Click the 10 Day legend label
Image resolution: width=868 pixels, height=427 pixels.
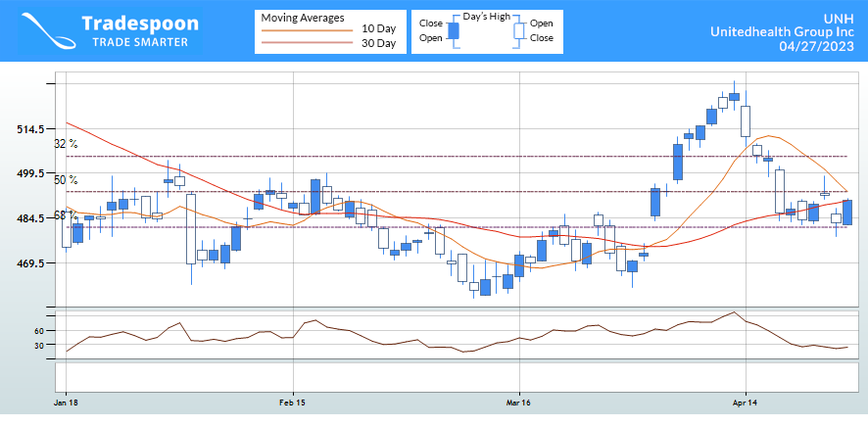[x=378, y=28]
